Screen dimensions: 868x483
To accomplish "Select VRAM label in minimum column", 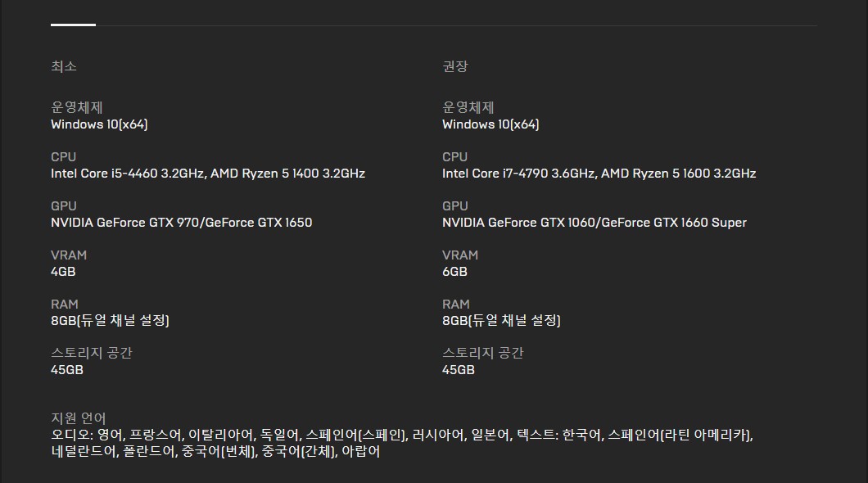I will pos(69,255).
